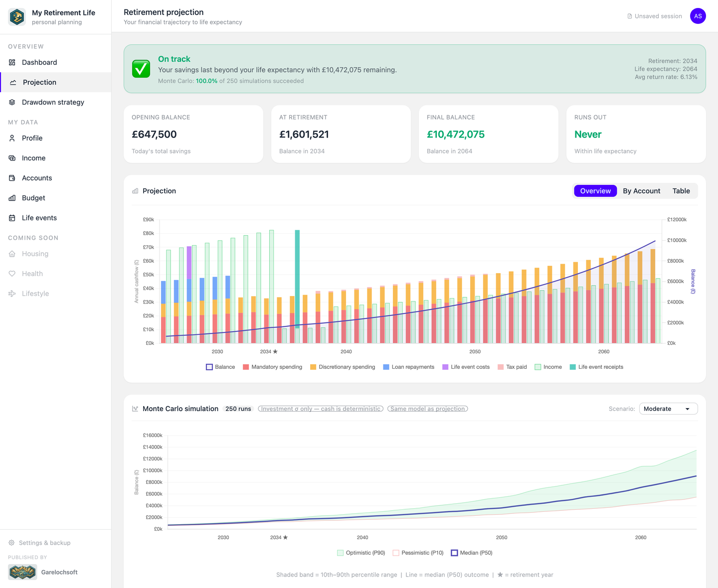Go to Drawdown strategy

tap(55, 102)
